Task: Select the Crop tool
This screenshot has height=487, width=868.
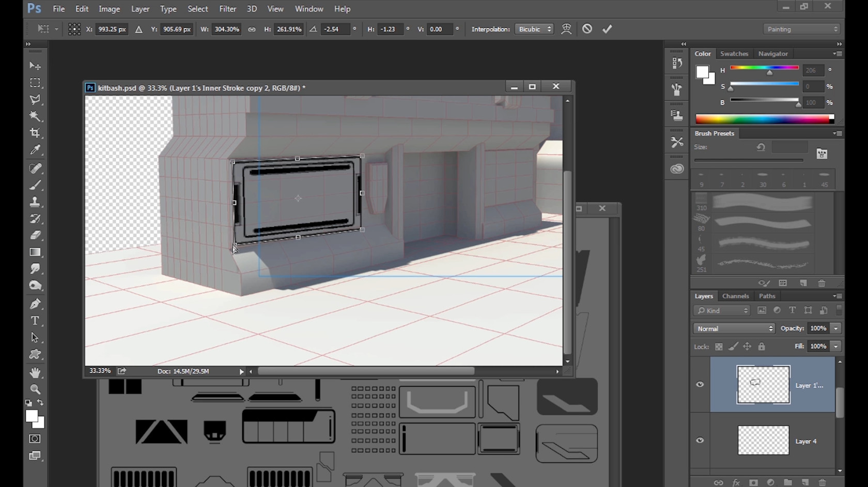Action: pyautogui.click(x=35, y=133)
